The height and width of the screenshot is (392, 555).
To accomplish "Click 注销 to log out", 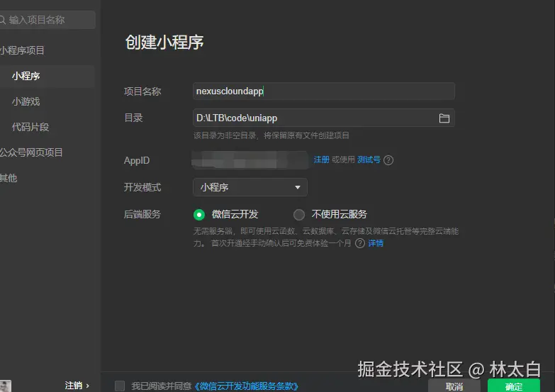I will point(77,386).
